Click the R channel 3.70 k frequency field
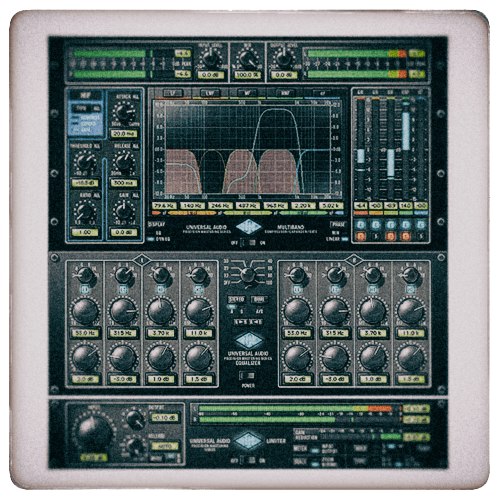The height and width of the screenshot is (500, 500). [x=373, y=333]
